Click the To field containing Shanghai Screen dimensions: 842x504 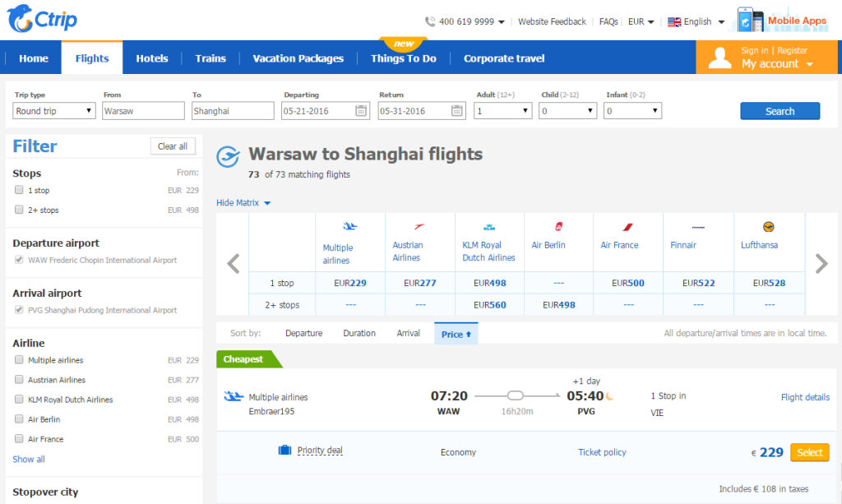click(233, 111)
